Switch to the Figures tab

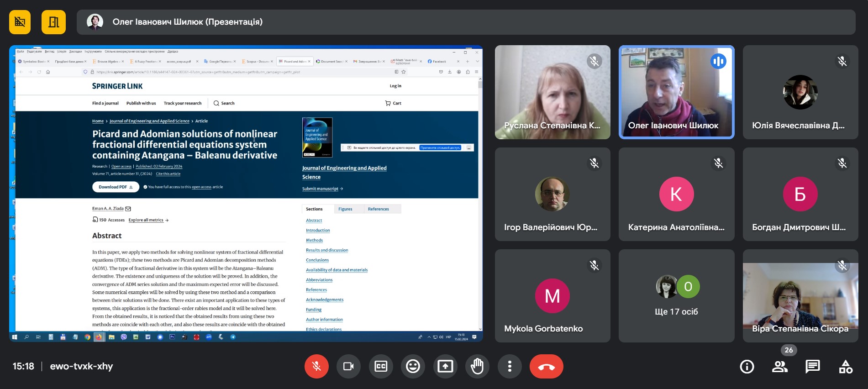point(345,209)
